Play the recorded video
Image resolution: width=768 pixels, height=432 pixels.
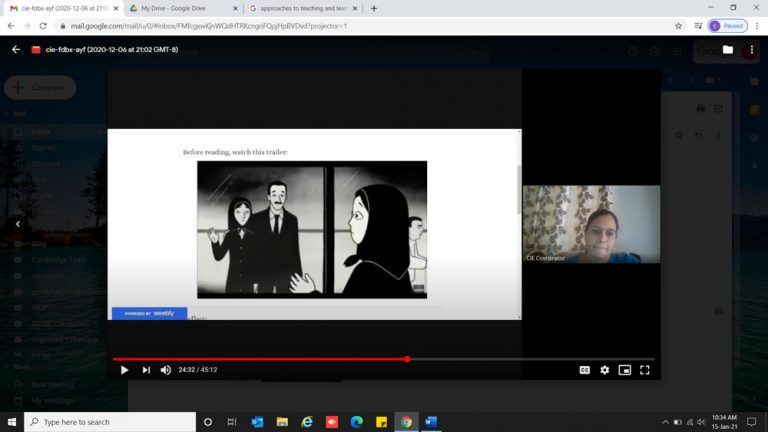[x=124, y=370]
